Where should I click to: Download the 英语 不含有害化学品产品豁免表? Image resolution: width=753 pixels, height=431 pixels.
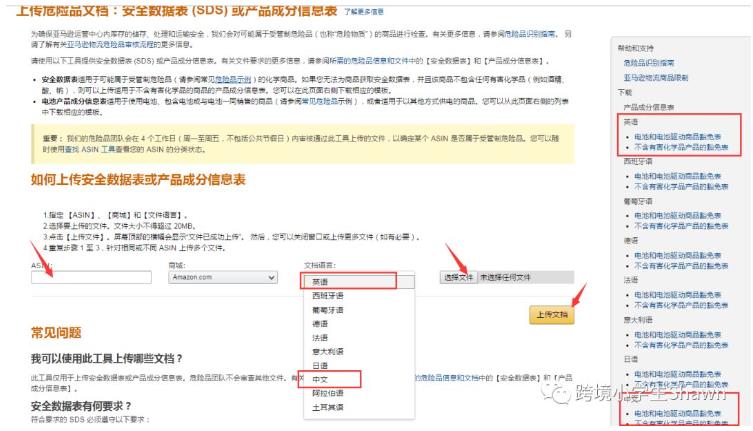680,145
